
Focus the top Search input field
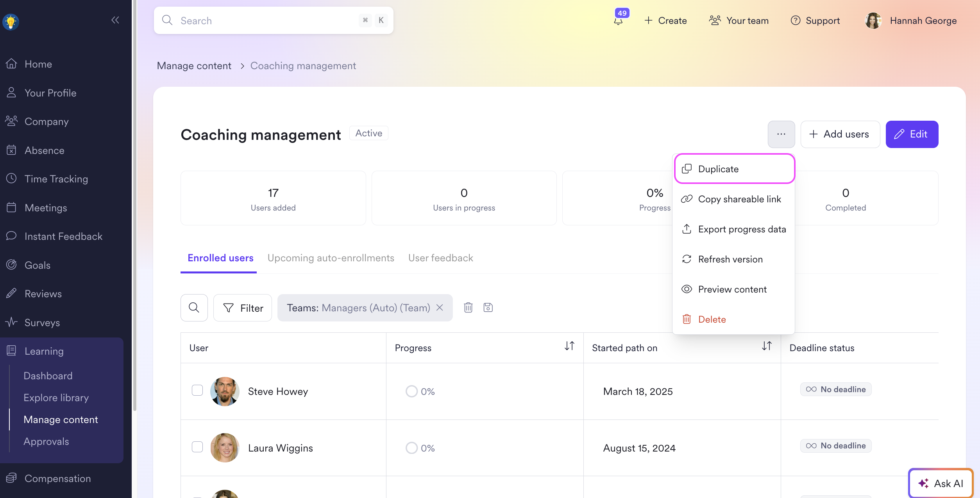pyautogui.click(x=266, y=20)
